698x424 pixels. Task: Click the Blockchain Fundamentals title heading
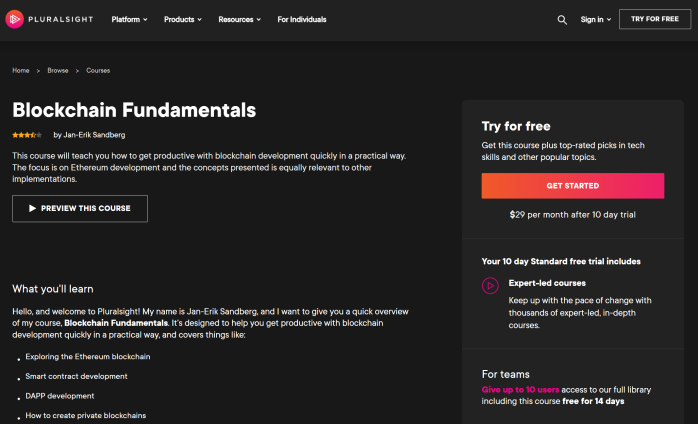[134, 110]
